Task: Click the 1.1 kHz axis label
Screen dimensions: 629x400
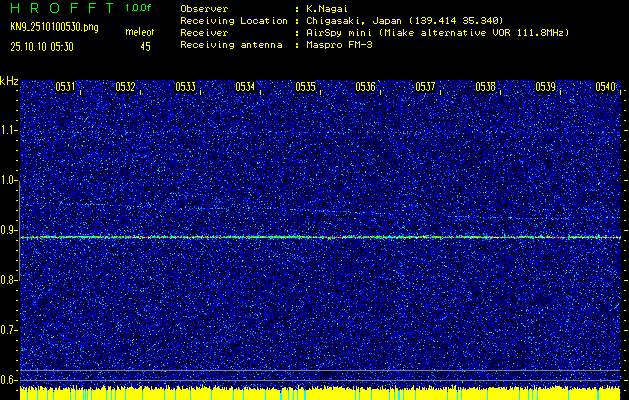Action: tap(9, 130)
